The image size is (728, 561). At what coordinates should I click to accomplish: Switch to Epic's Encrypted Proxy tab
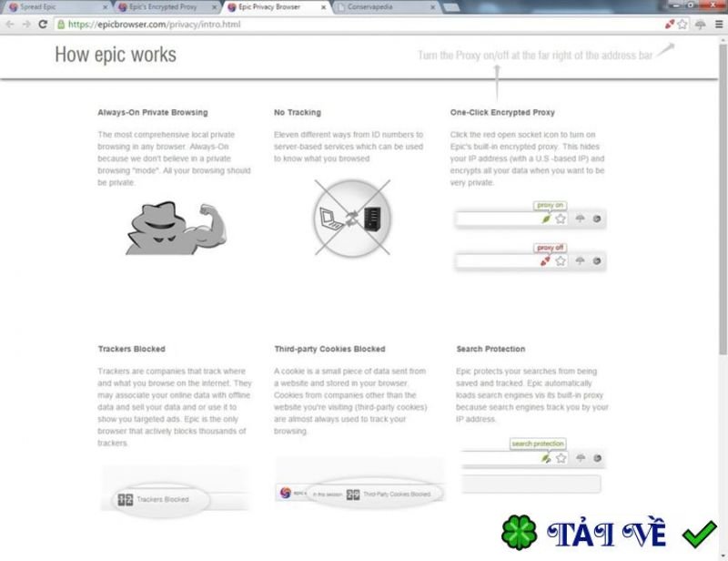tap(165, 7)
